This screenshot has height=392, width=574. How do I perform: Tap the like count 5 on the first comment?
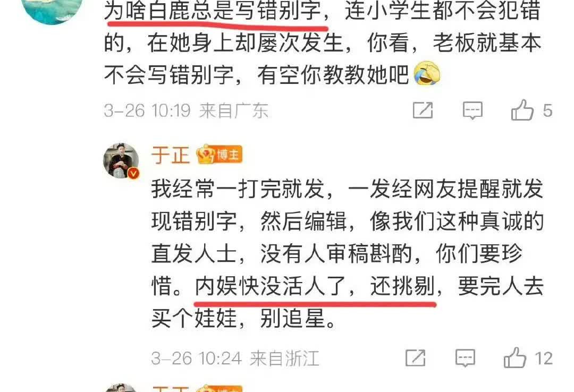click(547, 110)
